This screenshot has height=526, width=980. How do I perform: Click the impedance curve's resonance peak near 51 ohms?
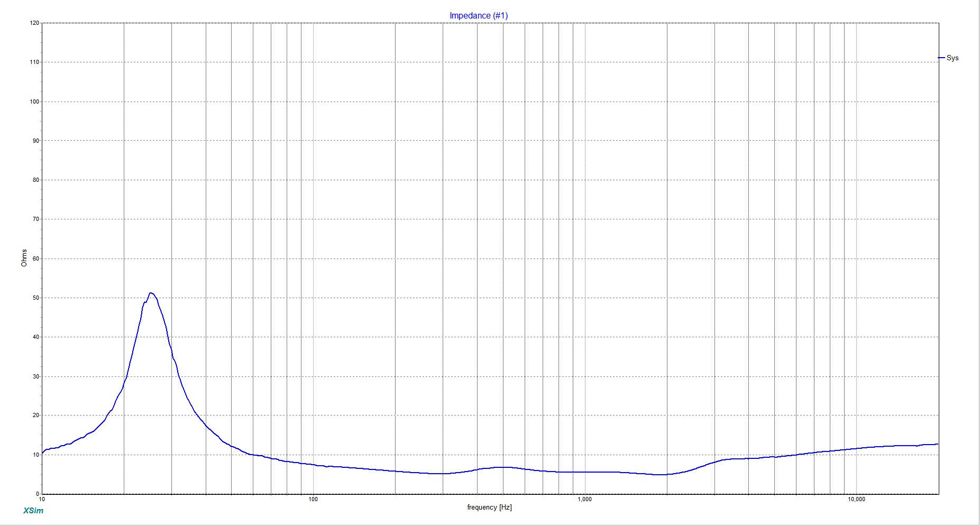151,293
